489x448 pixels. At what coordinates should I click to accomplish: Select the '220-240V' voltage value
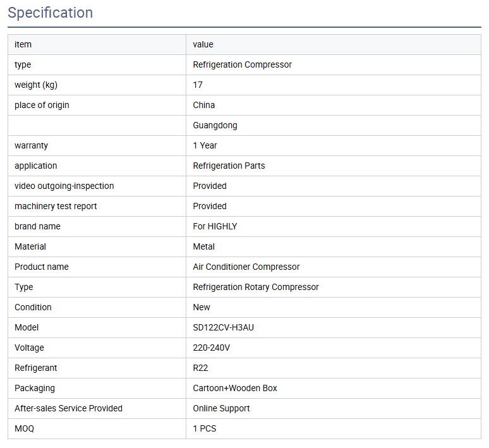point(212,348)
